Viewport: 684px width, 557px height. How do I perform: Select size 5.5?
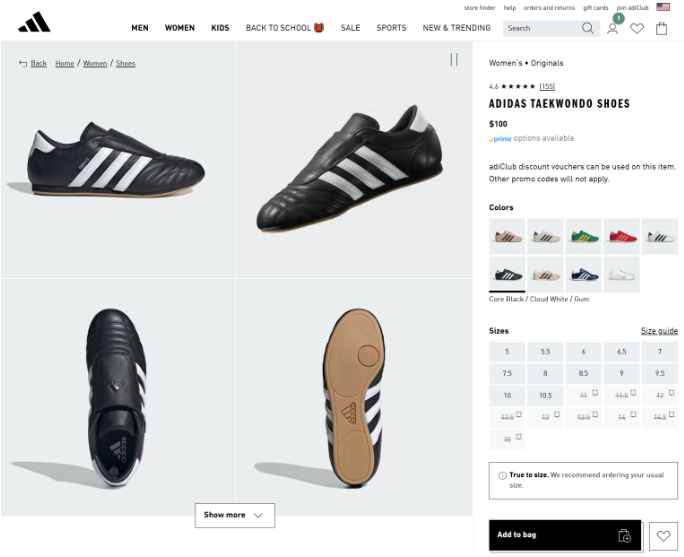(545, 352)
